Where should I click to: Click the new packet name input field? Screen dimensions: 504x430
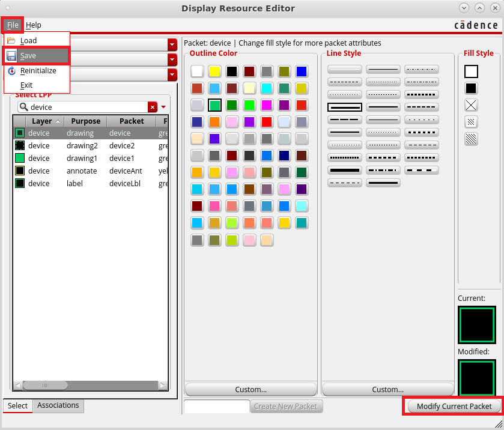point(216,407)
